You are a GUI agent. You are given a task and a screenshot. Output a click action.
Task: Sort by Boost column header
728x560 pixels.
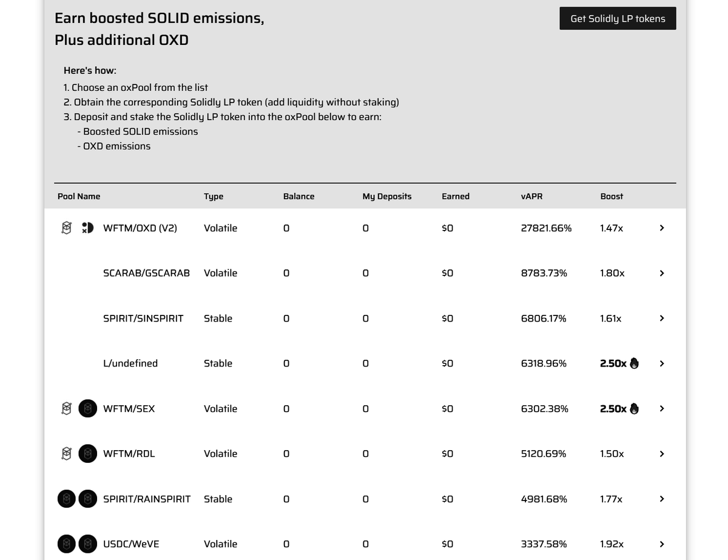point(612,196)
